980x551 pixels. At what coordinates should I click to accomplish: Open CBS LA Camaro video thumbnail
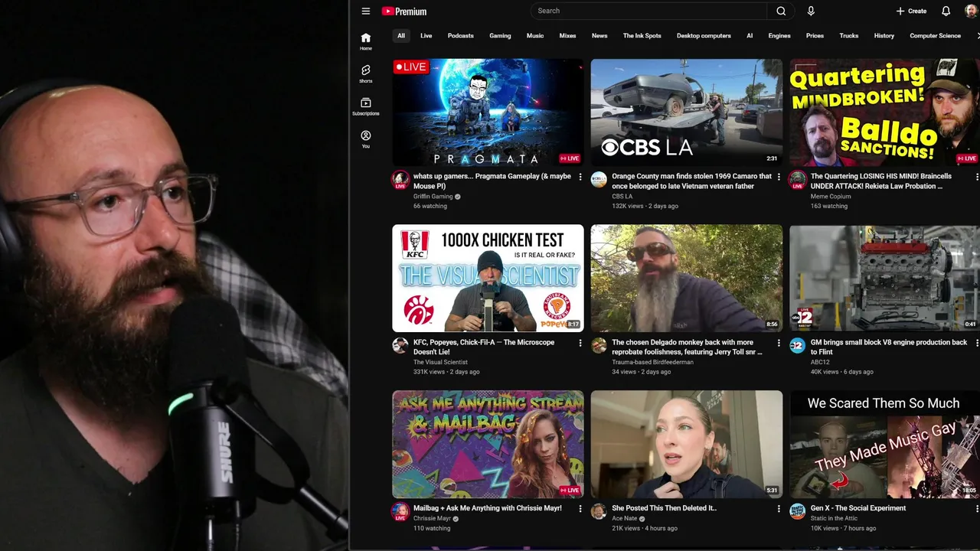(687, 112)
